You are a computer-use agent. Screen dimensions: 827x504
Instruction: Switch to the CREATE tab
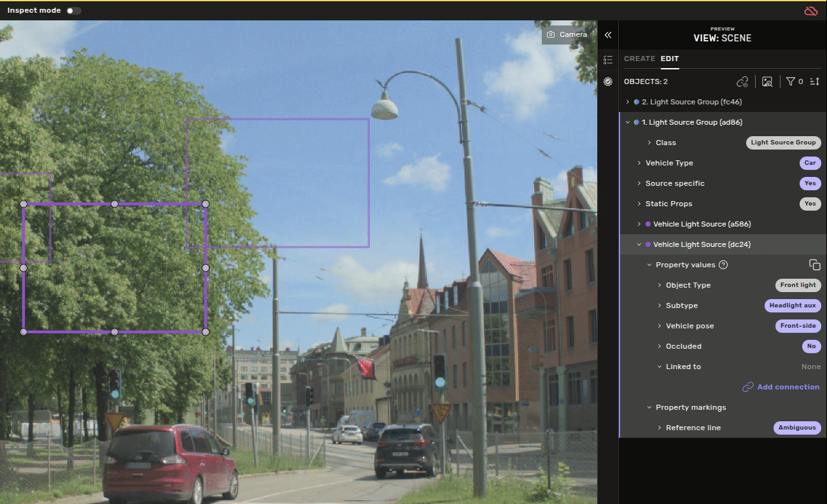click(639, 59)
